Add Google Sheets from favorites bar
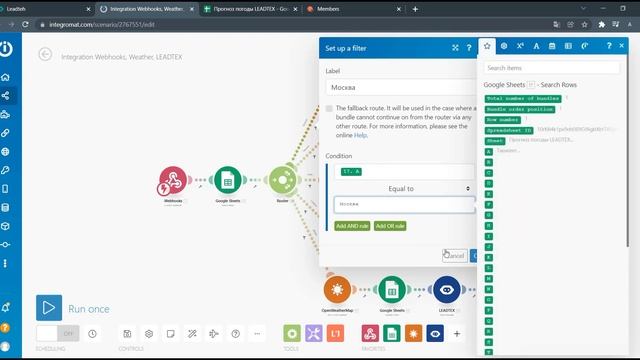 click(392, 333)
